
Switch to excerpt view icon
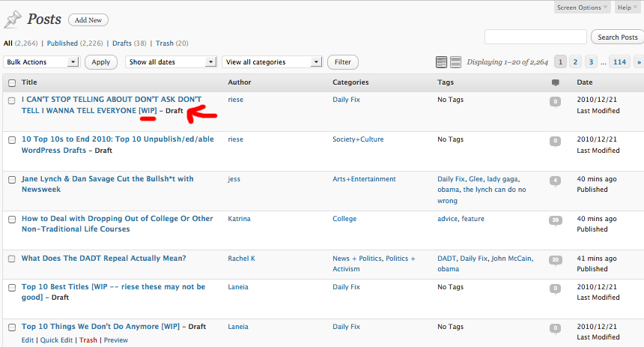point(455,62)
